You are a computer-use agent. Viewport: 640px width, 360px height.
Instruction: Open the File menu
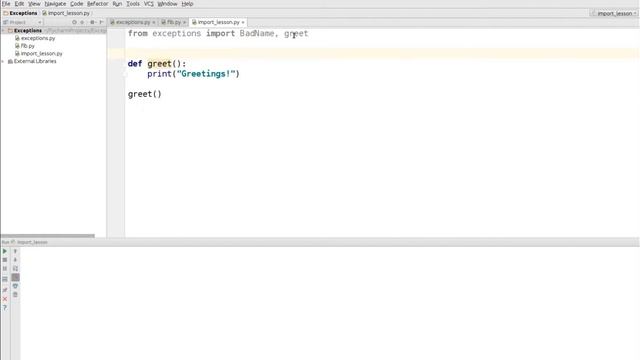coord(6,4)
